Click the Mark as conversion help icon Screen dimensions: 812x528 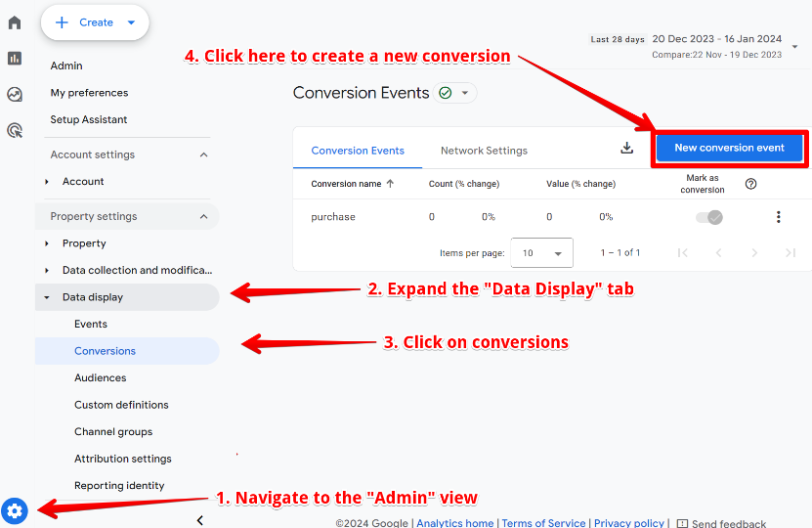[x=750, y=184]
